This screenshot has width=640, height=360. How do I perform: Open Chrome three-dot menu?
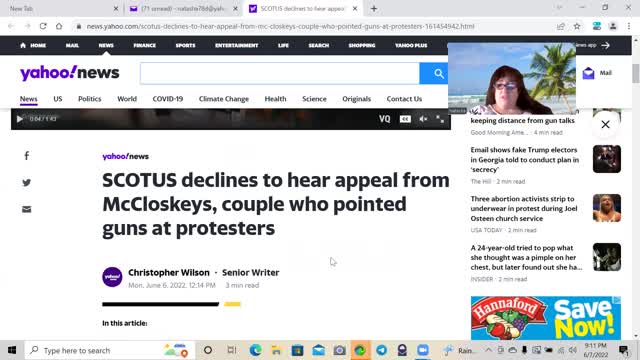tap(629, 26)
